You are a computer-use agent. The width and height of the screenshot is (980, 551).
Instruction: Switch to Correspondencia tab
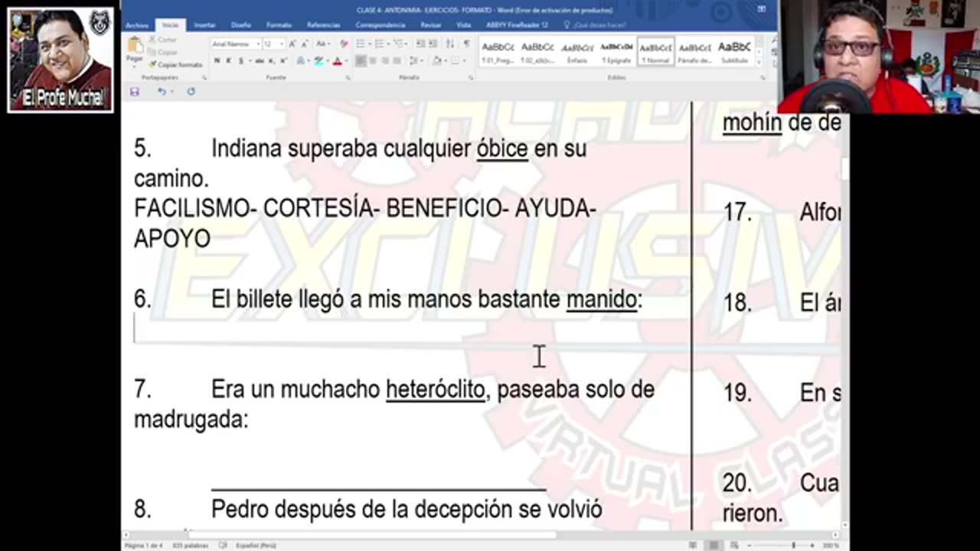pos(381,24)
